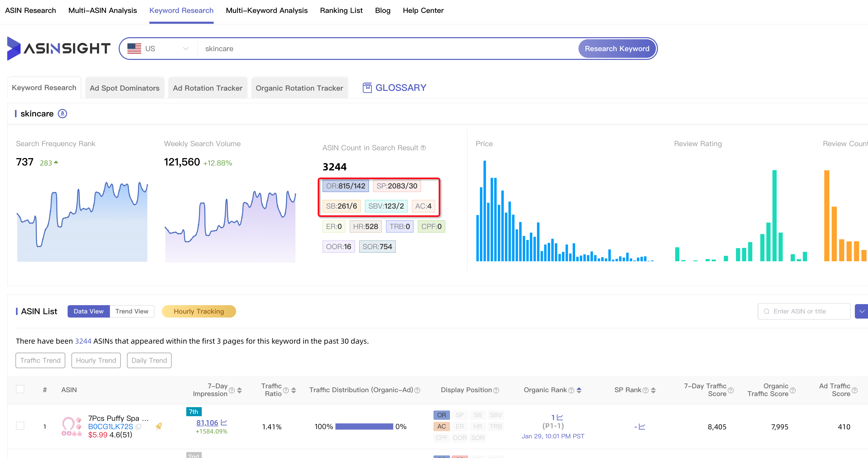Click help icon by Ad Traffic Score
The width and height of the screenshot is (868, 458).
tap(855, 390)
